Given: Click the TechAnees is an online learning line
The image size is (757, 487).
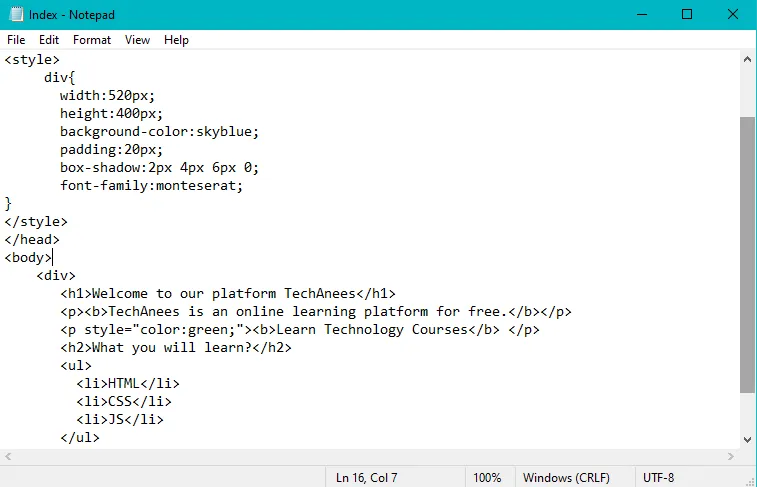Looking at the screenshot, I should pyautogui.click(x=316, y=312).
